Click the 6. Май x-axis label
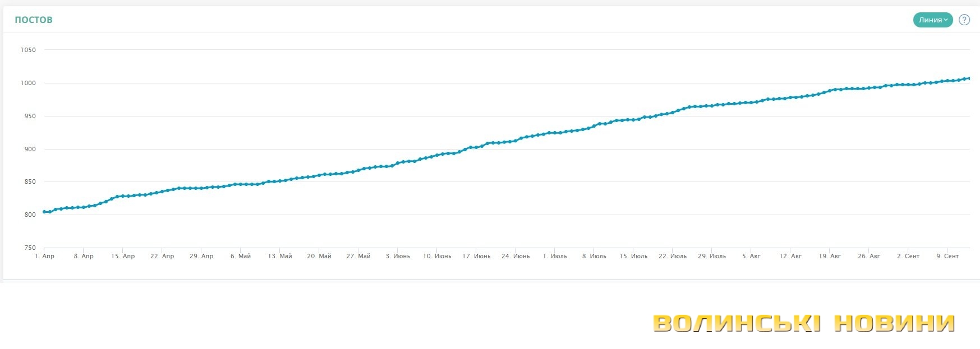Screen dimensions: 980x349 241,256
